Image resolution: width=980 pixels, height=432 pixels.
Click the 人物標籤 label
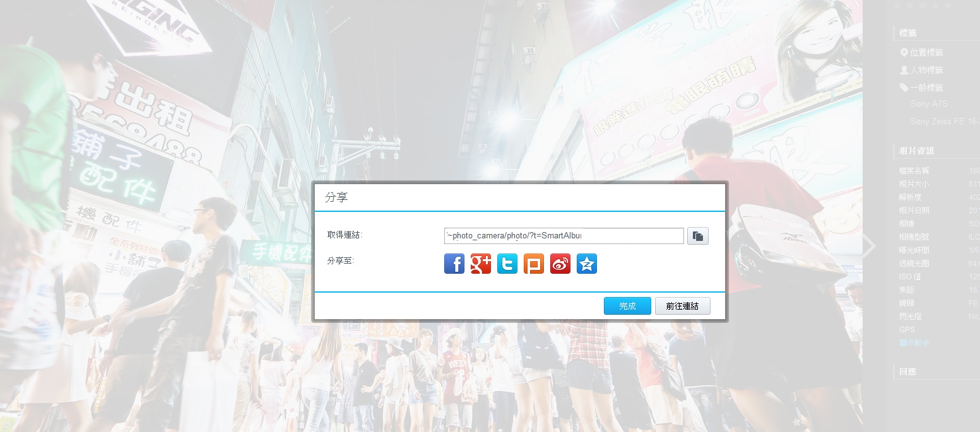click(926, 71)
